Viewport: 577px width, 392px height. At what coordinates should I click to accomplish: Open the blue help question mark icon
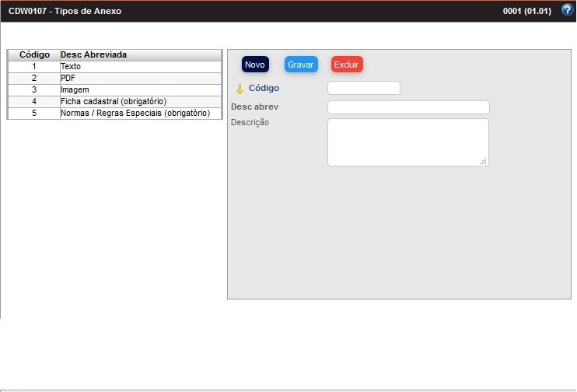(567, 11)
